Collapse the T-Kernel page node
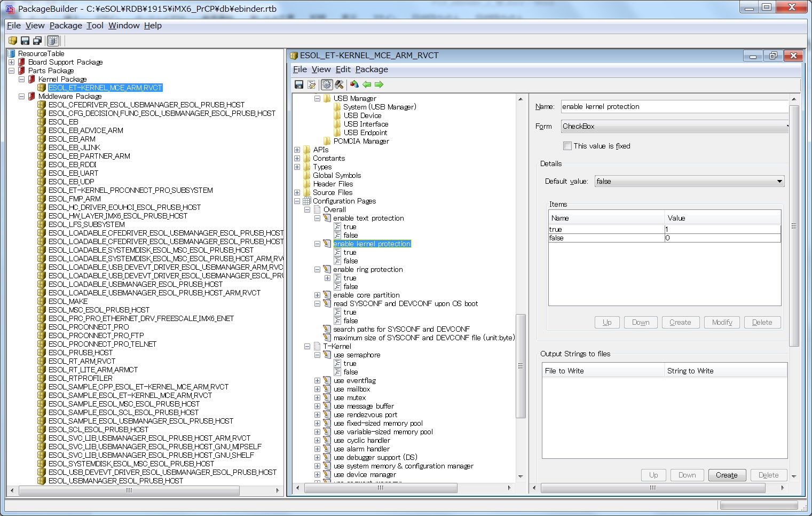This screenshot has height=516, width=812. [307, 346]
